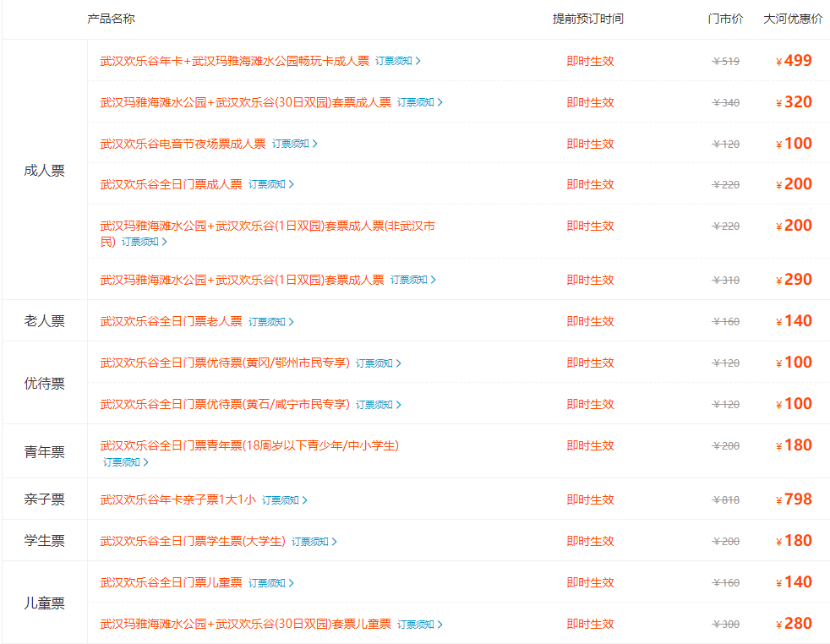Image resolution: width=830 pixels, height=644 pixels.
Task: Open 订票须知 for 年卡+畅玩卡成人票
Action: [x=397, y=61]
